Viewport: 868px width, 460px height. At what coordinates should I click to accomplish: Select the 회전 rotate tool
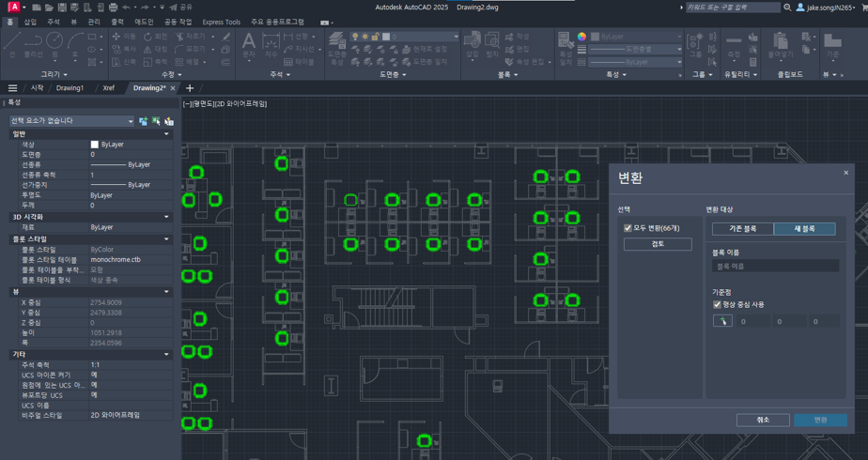156,36
